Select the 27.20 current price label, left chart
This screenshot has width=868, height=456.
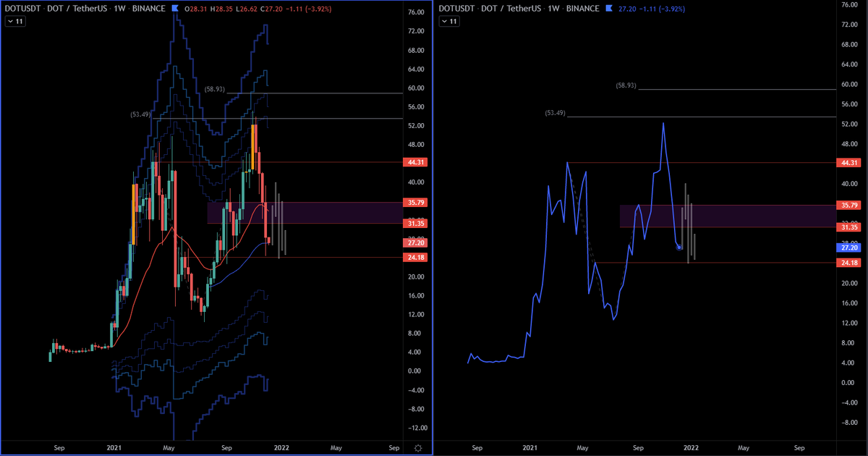click(414, 243)
